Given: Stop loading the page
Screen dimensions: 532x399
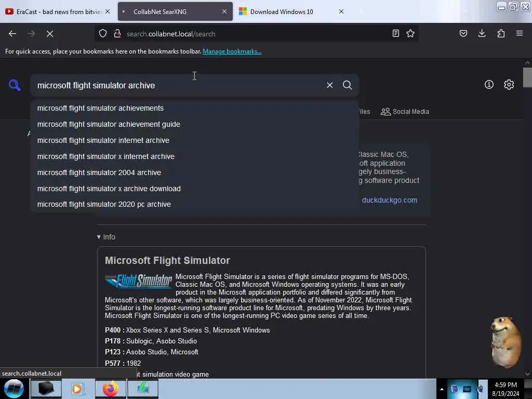Looking at the screenshot, I should (x=50, y=34).
